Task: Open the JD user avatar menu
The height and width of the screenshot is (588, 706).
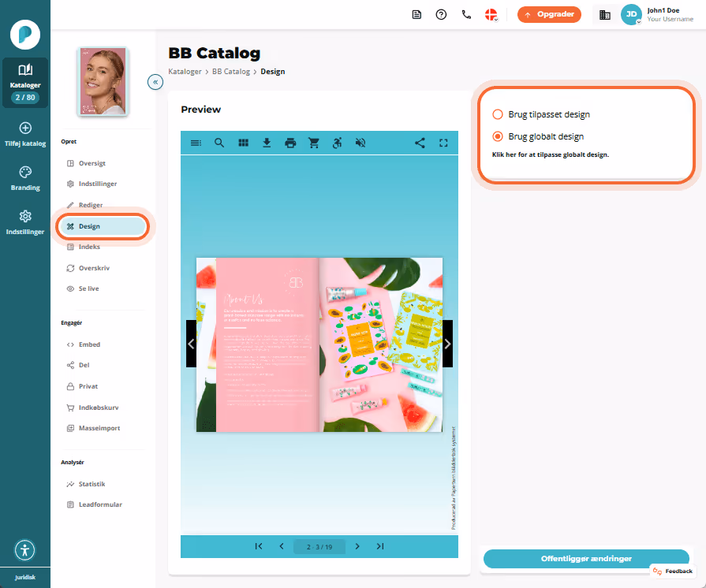Action: [x=631, y=15]
